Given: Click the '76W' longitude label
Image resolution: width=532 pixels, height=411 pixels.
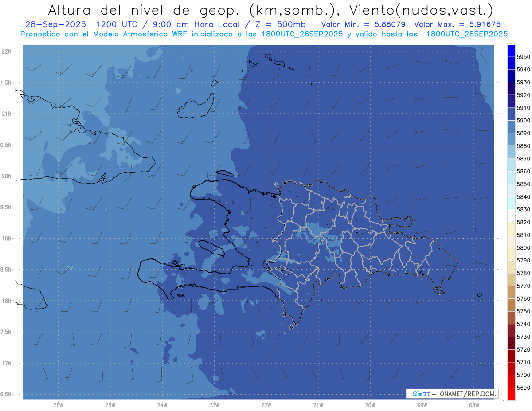Looking at the screenshot, I should [58, 405].
